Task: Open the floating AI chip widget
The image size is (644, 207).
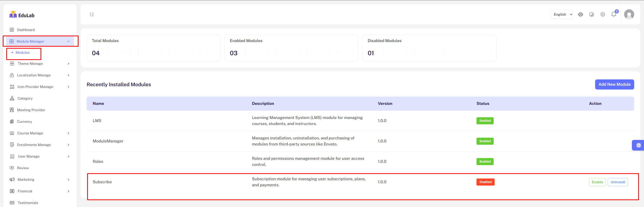Action: pyautogui.click(x=638, y=145)
